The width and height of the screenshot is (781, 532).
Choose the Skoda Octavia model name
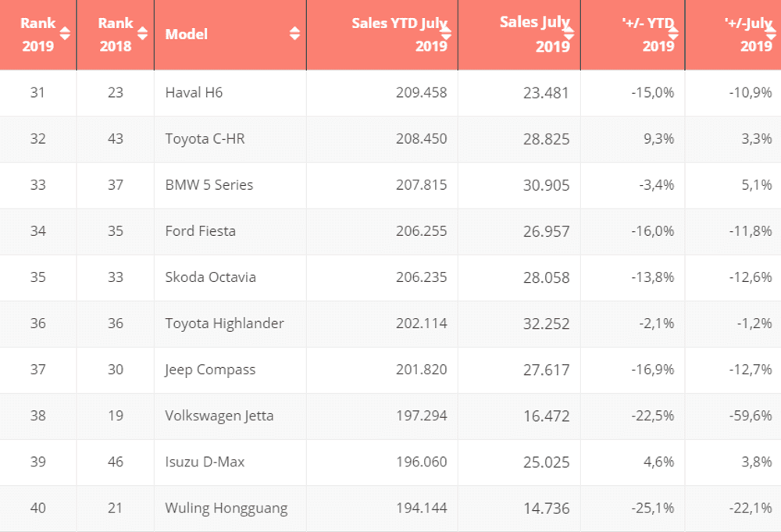tap(210, 277)
